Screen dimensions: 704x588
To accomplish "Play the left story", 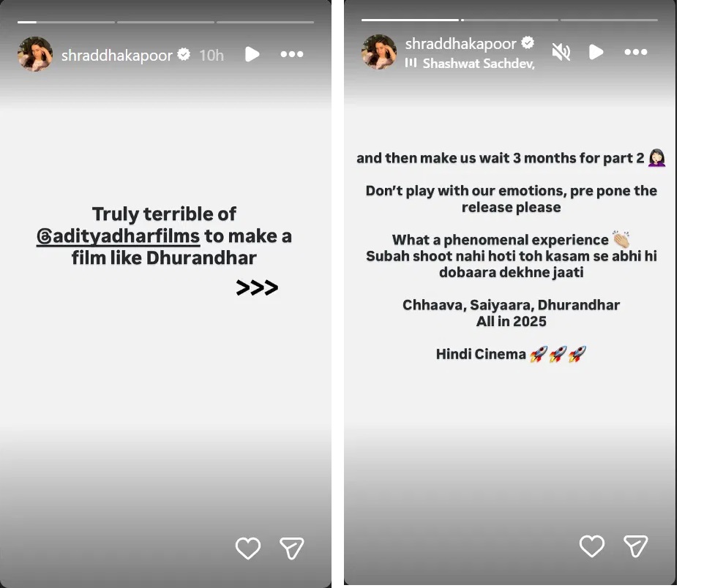I will click(x=252, y=54).
